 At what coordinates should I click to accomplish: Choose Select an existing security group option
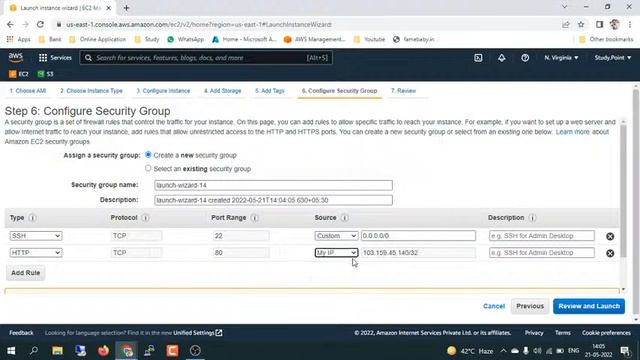coord(148,168)
